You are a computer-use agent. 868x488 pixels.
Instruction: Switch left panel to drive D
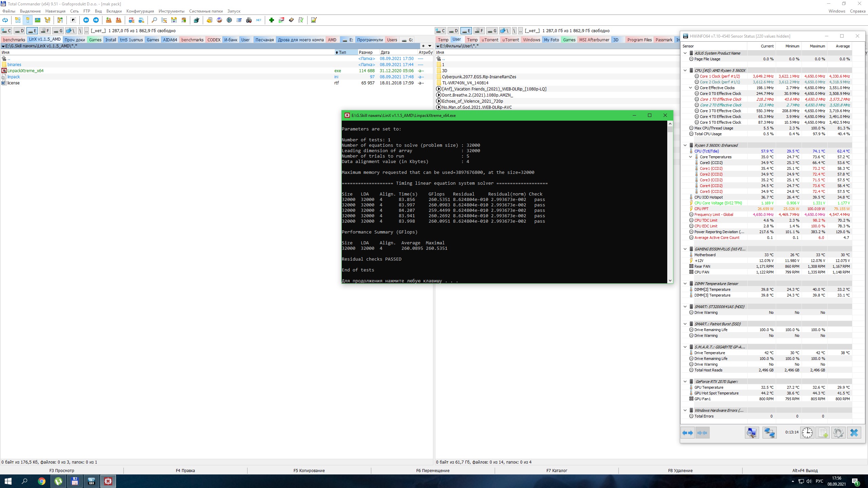20,31
